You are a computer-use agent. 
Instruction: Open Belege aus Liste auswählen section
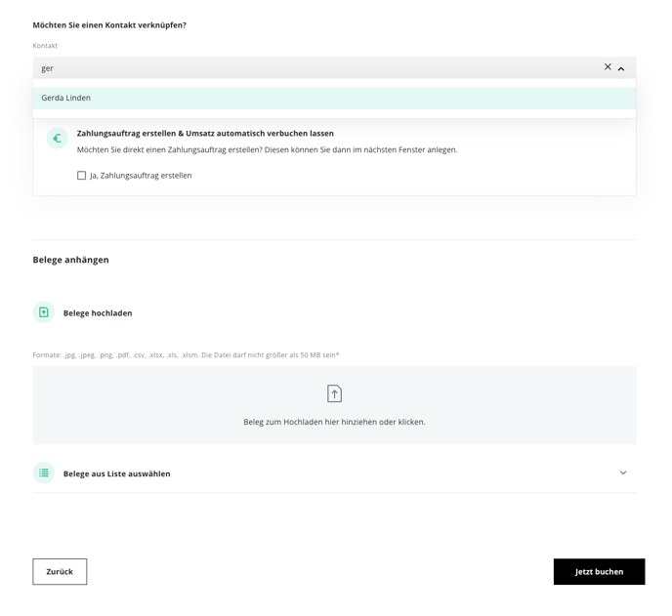pyautogui.click(x=334, y=473)
